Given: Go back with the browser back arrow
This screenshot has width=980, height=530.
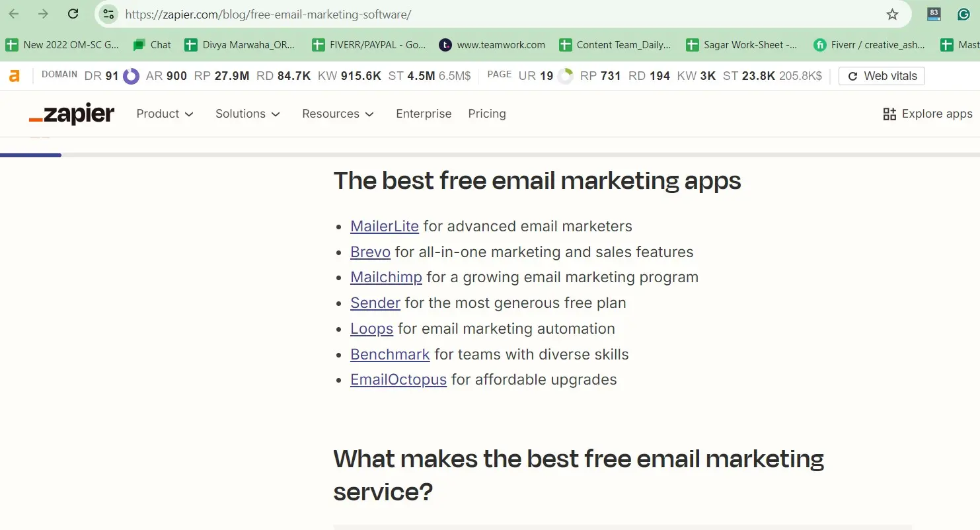Looking at the screenshot, I should pos(14,14).
